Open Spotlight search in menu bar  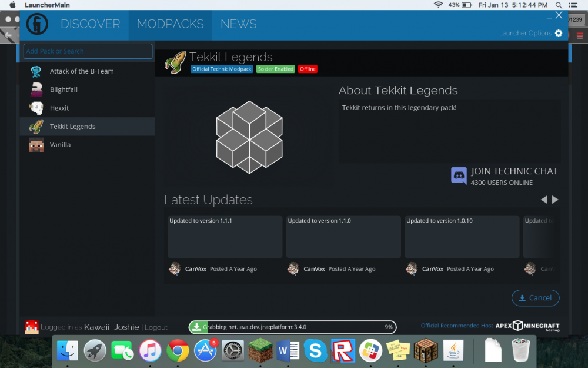coord(559,5)
